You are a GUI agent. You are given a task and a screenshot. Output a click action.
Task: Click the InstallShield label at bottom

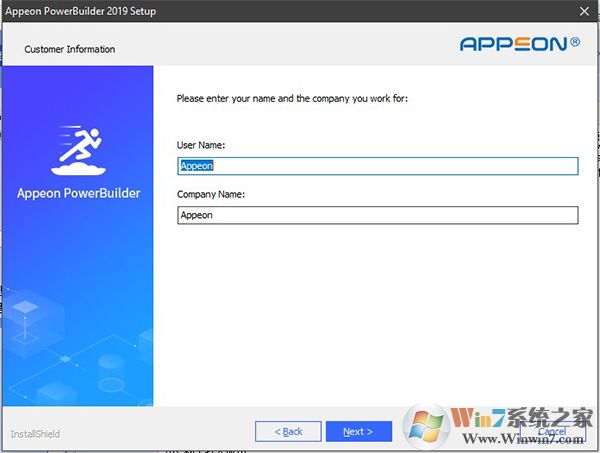[x=35, y=434]
